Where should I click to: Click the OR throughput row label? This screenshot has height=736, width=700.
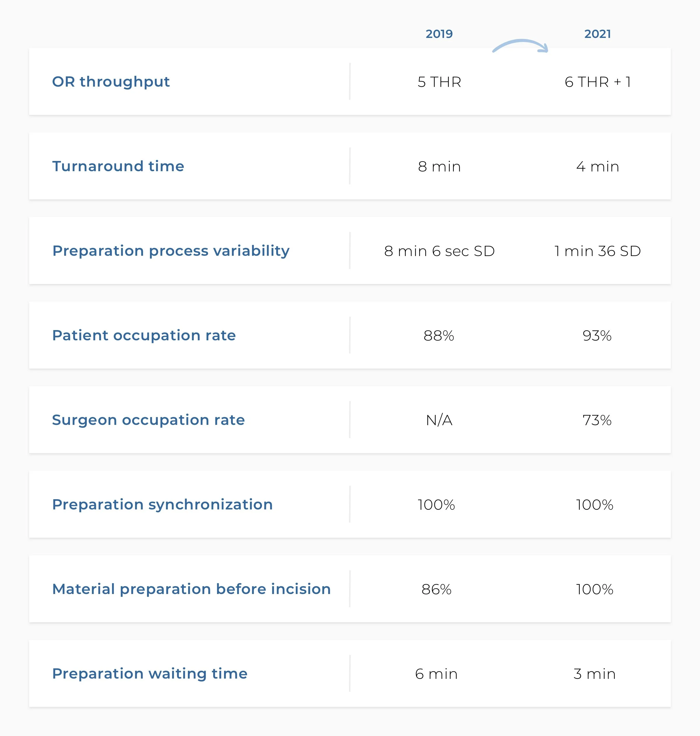tap(111, 82)
